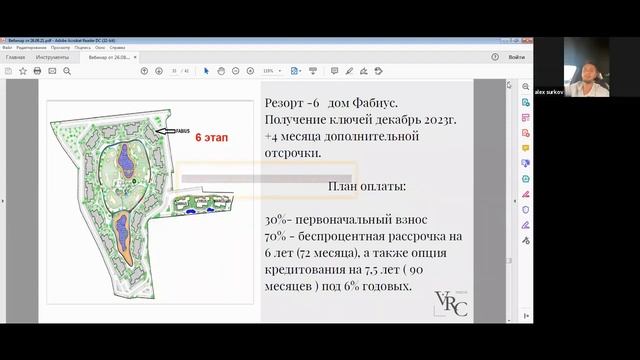This screenshot has height=360, width=640.
Task: Click the Save file toolbar icon
Action: (8, 71)
